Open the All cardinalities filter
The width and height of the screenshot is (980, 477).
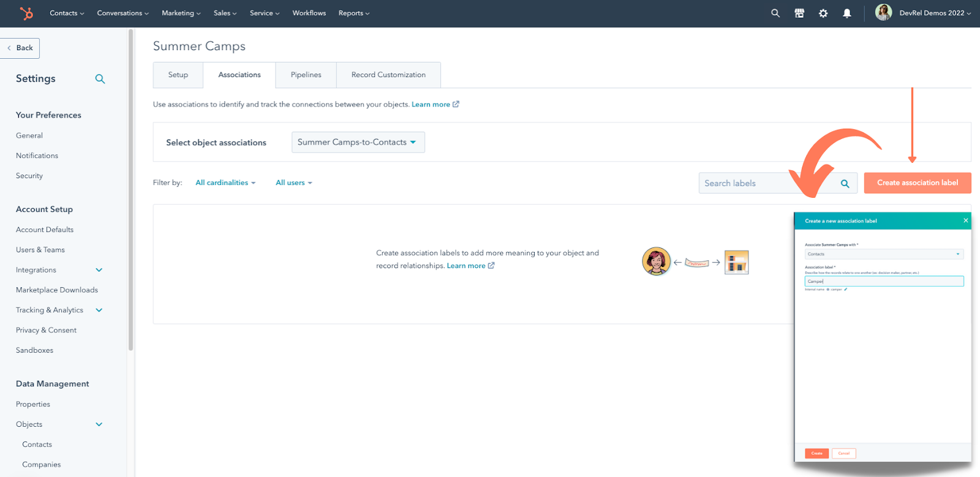pos(225,183)
